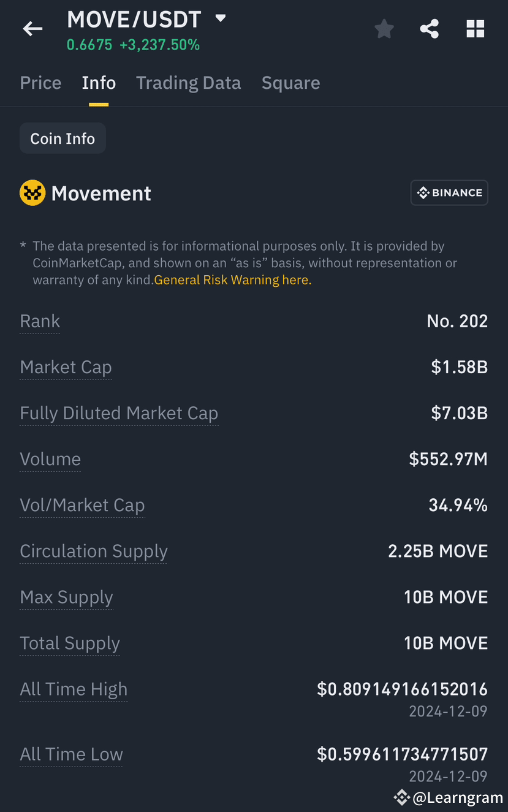Screen dimensions: 508x812
Task: Tap the Binance diamond logo in badge
Action: 423,192
